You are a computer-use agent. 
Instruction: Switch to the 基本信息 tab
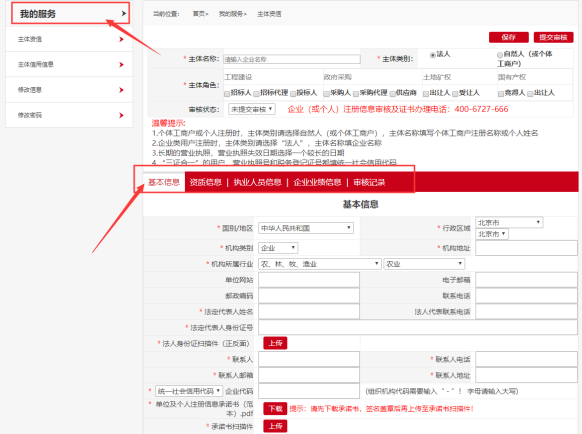coord(164,182)
